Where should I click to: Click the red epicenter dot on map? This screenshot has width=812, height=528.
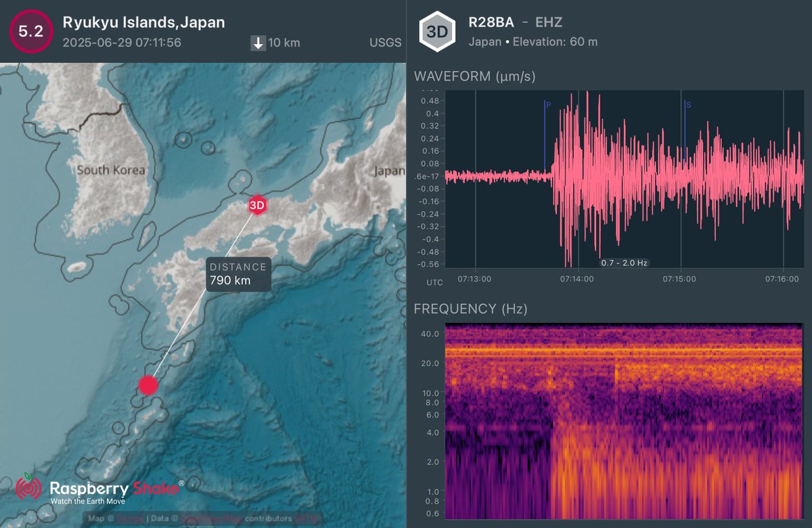coord(148,385)
